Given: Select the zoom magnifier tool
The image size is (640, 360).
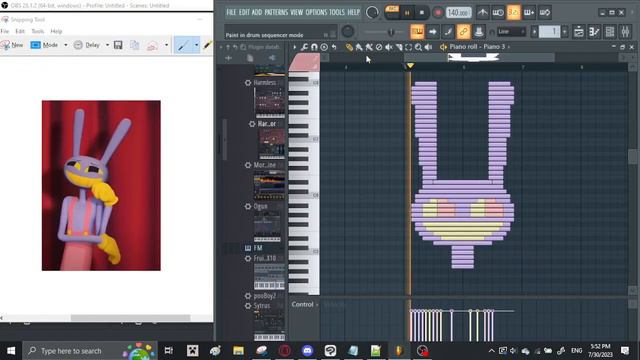Looking at the screenshot, I should tap(418, 47).
